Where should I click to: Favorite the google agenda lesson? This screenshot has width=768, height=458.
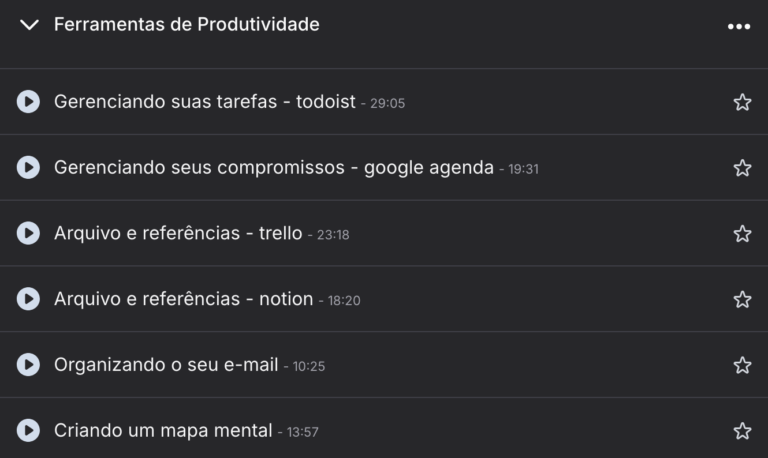(742, 168)
